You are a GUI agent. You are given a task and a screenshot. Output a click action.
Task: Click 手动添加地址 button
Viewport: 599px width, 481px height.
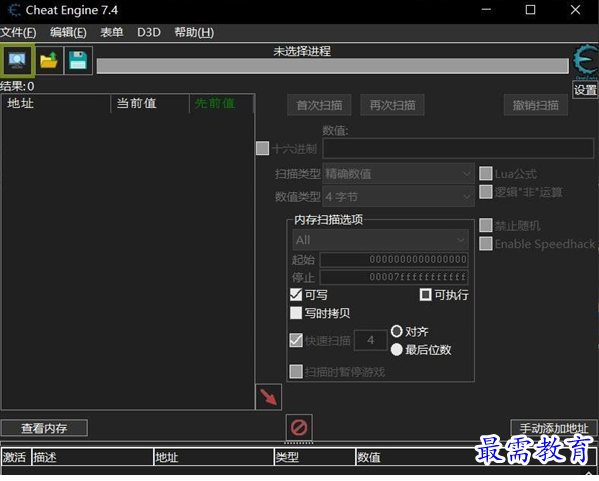554,428
